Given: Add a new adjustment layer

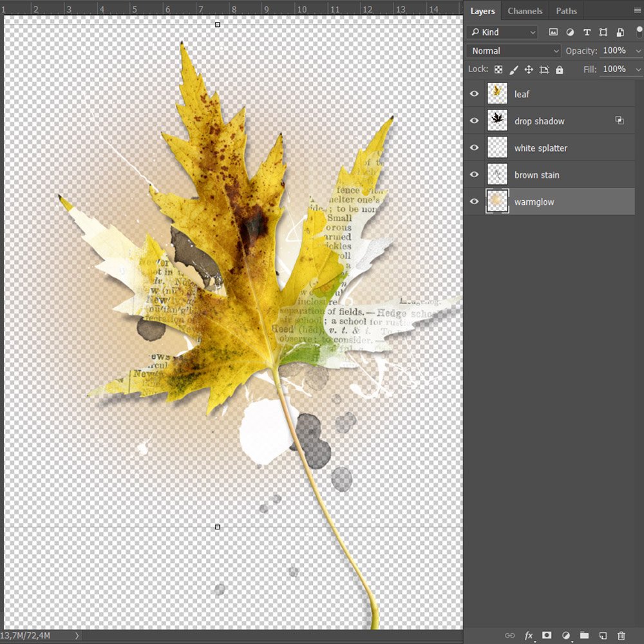Looking at the screenshot, I should pyautogui.click(x=566, y=636).
